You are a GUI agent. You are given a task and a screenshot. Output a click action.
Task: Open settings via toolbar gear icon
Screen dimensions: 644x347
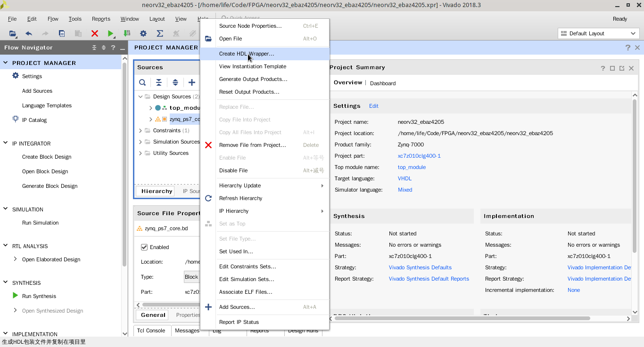tap(143, 33)
